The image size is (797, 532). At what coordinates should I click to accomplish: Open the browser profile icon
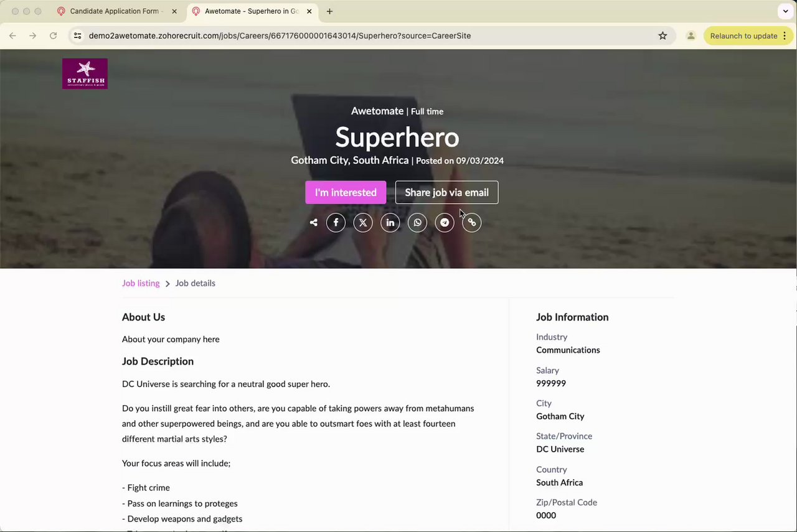point(691,36)
